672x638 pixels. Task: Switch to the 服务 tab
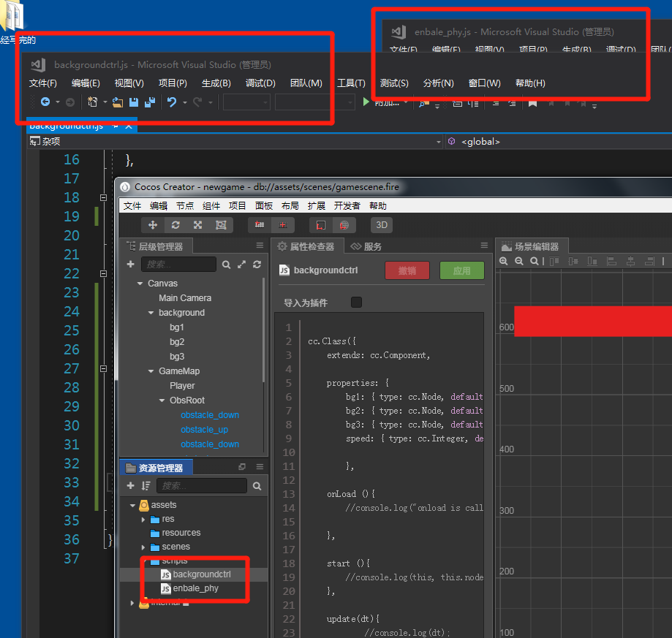click(366, 246)
